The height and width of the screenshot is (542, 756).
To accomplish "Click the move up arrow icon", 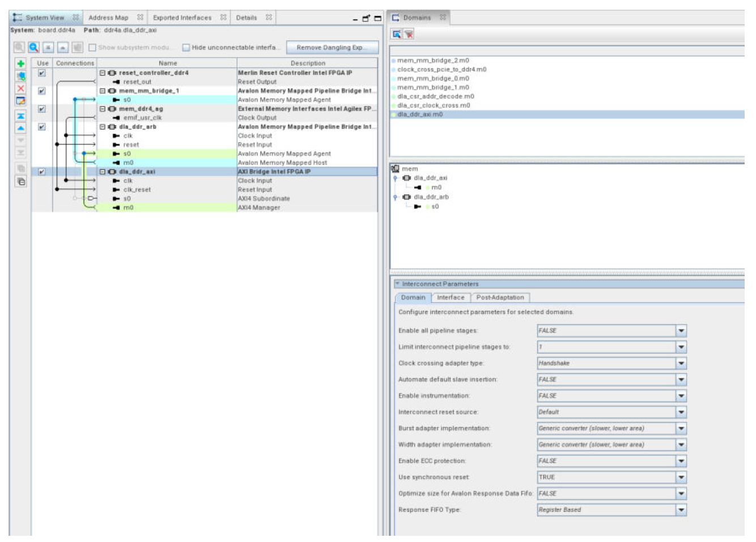I will click(x=21, y=128).
